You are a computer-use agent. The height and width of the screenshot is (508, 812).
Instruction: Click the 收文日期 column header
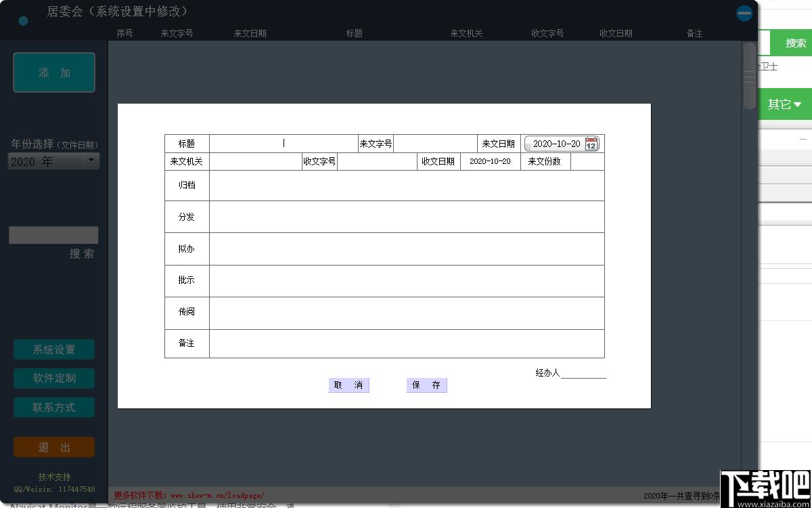pos(616,33)
